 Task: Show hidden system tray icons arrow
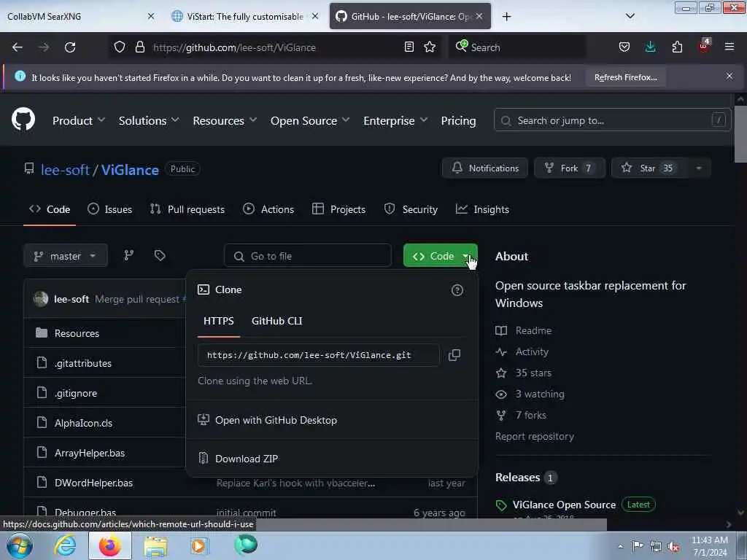pyautogui.click(x=620, y=547)
